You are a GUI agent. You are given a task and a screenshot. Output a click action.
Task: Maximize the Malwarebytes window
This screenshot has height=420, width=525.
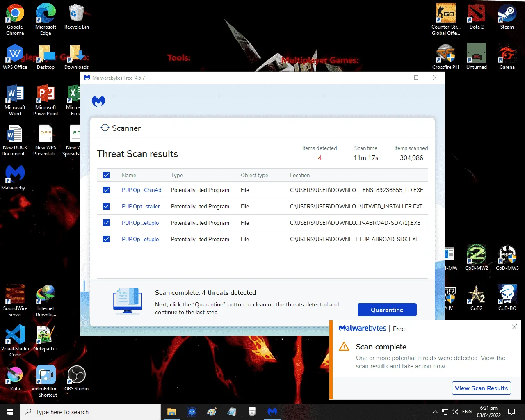(416, 78)
